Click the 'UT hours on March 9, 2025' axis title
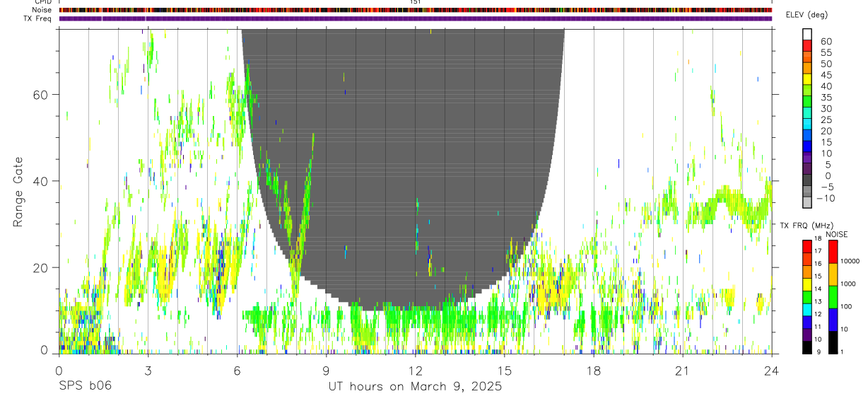Screen dimensions: 868x401 click(415, 387)
